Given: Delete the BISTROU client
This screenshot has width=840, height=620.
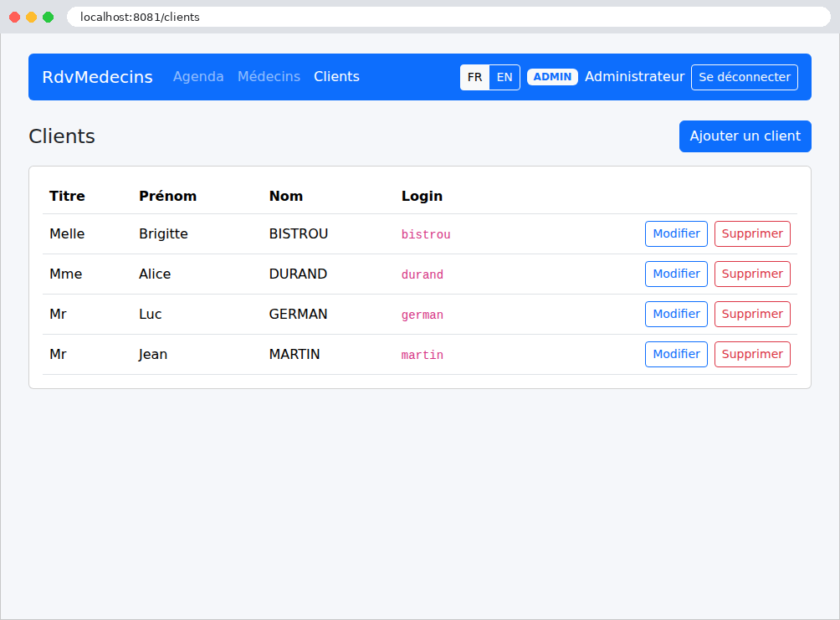Looking at the screenshot, I should (x=752, y=233).
